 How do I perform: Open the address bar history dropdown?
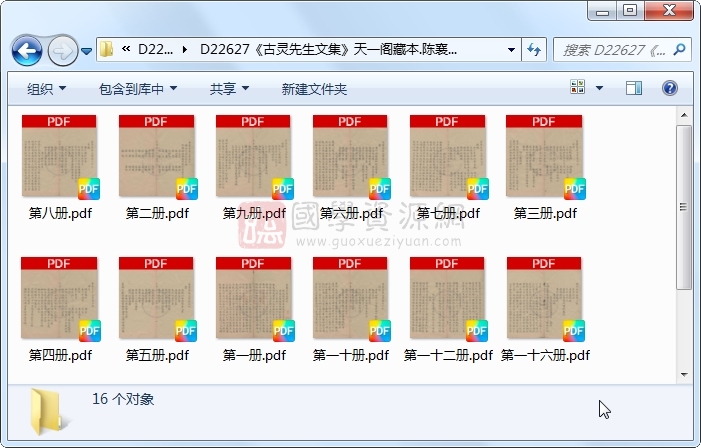[511, 50]
